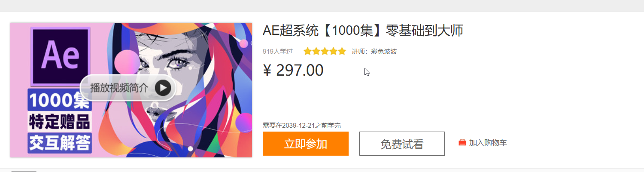This screenshot has height=172, width=644.
Task: Click the red cart icon beside 加入购物车
Action: [x=462, y=142]
